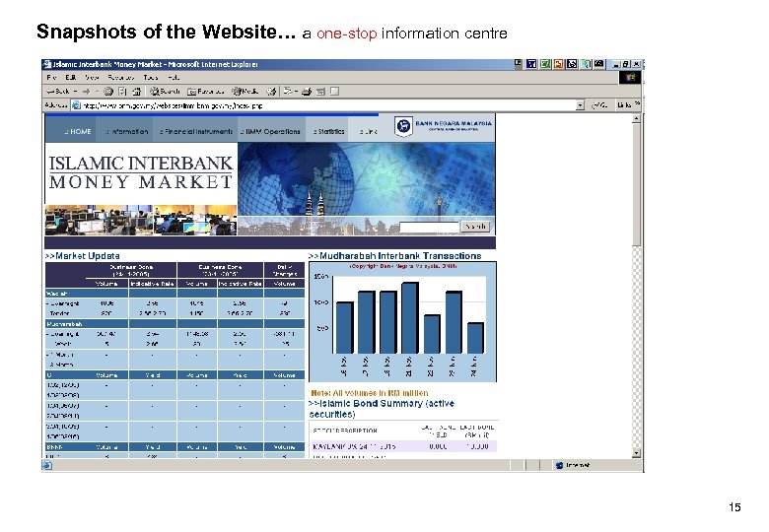The height and width of the screenshot is (532, 769).
Task: Click the last icon in IE toolbar
Action: (334, 91)
